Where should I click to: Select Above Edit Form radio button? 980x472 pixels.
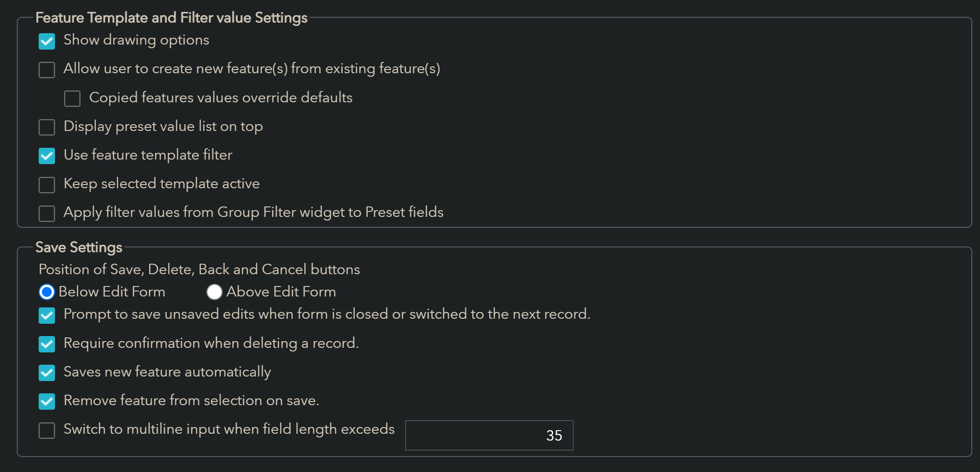pyautogui.click(x=214, y=292)
